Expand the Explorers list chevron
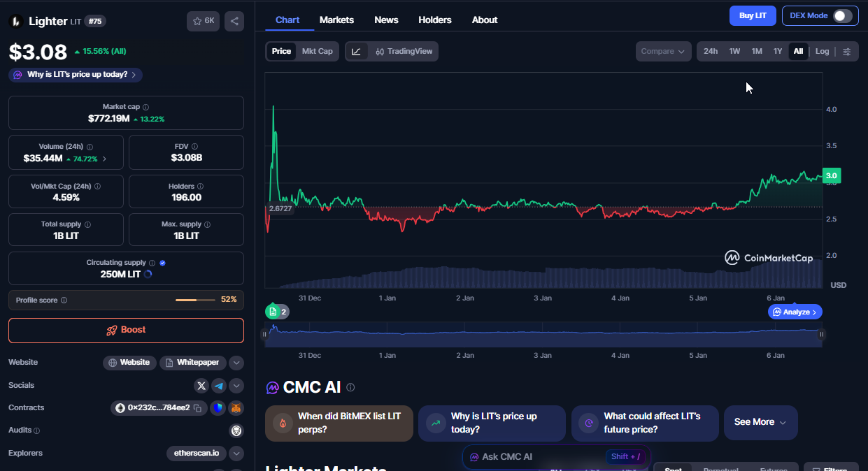Screen dimensions: 868x471 click(236, 454)
